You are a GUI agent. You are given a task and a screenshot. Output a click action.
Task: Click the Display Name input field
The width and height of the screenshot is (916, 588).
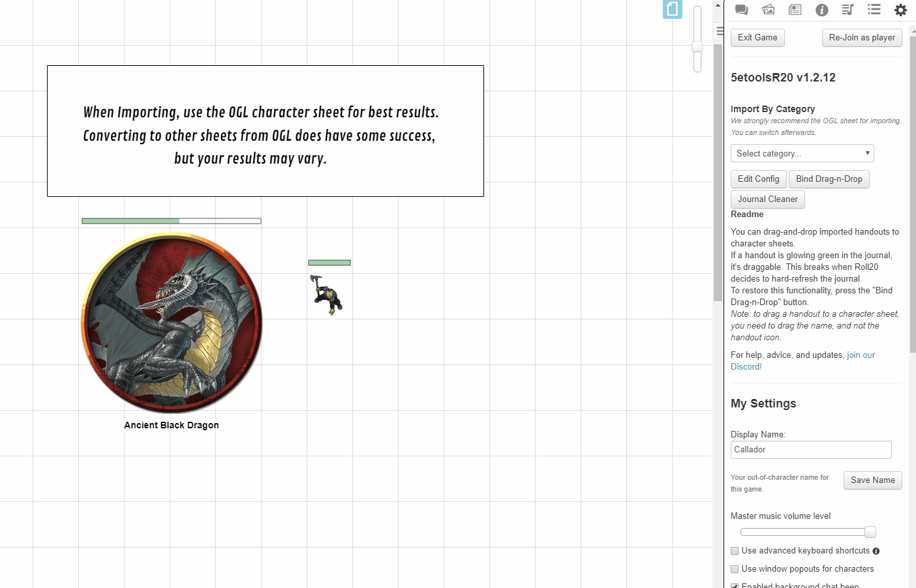coord(810,450)
